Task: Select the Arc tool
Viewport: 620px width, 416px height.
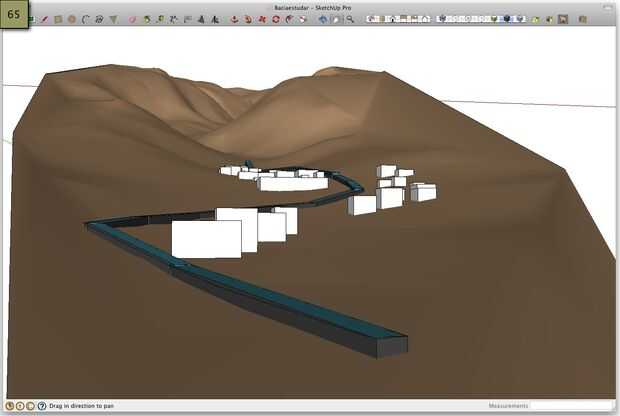Action: pos(85,19)
